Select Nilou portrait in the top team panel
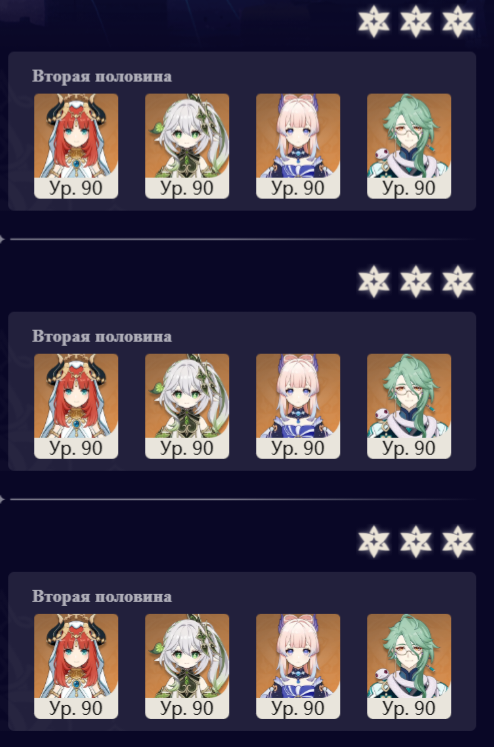 [x=76, y=146]
